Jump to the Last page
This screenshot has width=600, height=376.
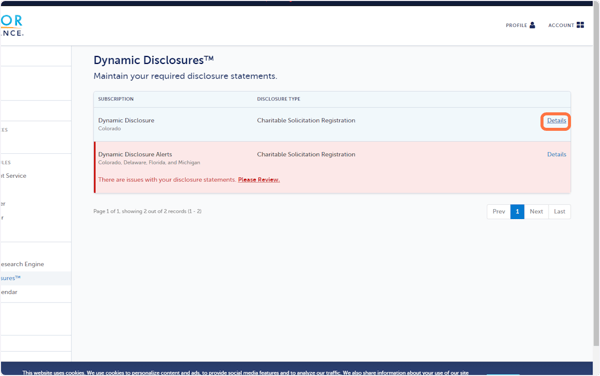(559, 212)
